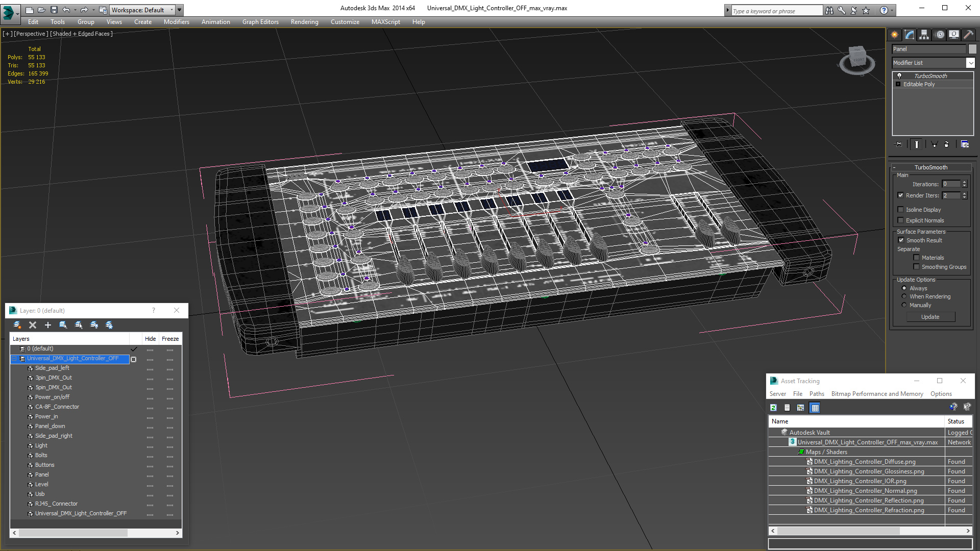Click the configure modifier sets icon

point(965,144)
